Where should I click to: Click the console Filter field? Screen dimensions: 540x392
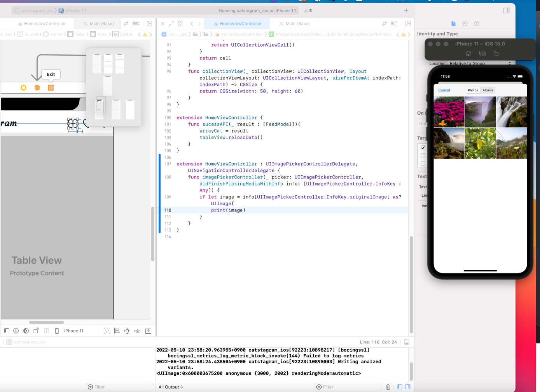(348, 387)
